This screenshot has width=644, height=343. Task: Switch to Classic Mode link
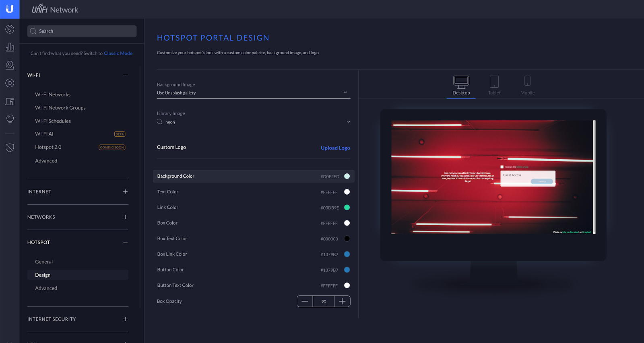(118, 53)
